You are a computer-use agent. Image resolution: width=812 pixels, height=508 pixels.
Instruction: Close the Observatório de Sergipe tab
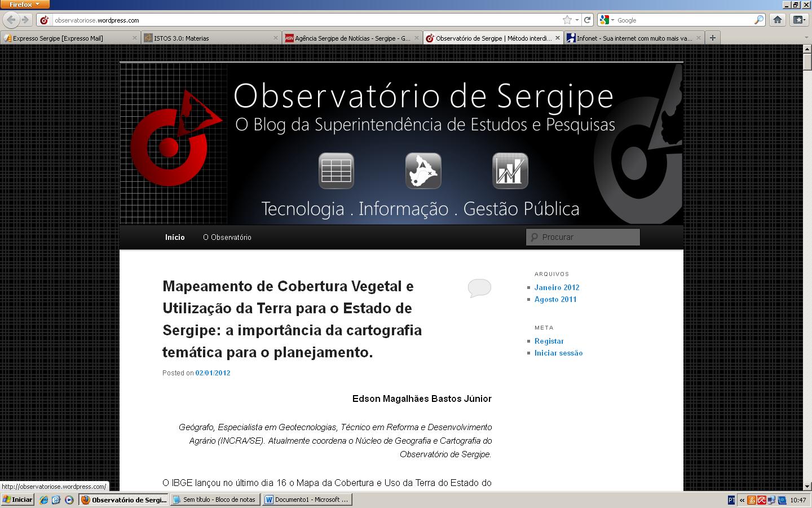pyautogui.click(x=558, y=38)
